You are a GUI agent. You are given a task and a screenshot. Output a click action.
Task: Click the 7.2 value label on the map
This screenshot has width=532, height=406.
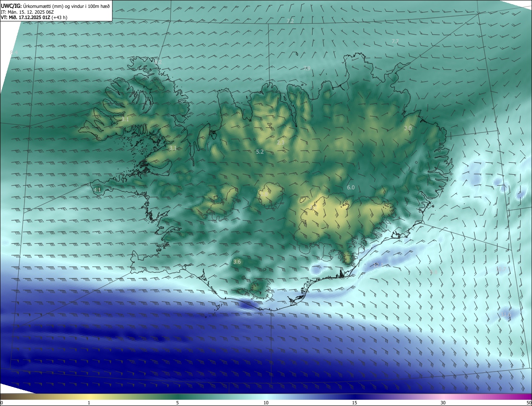tap(290, 21)
